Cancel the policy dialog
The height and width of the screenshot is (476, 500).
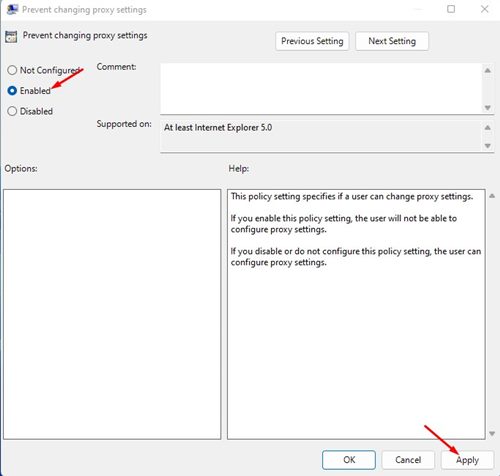(408, 460)
